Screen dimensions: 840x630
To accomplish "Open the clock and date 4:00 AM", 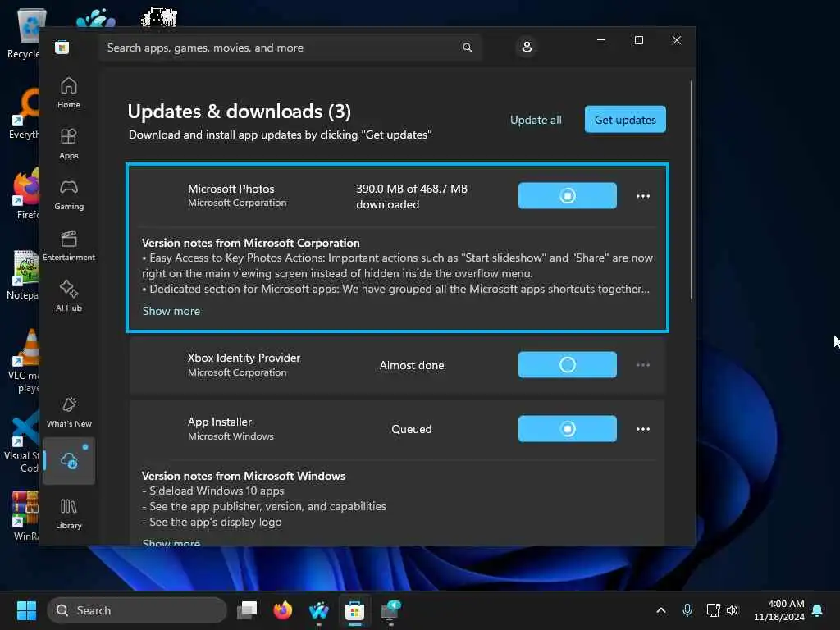I will (x=779, y=610).
